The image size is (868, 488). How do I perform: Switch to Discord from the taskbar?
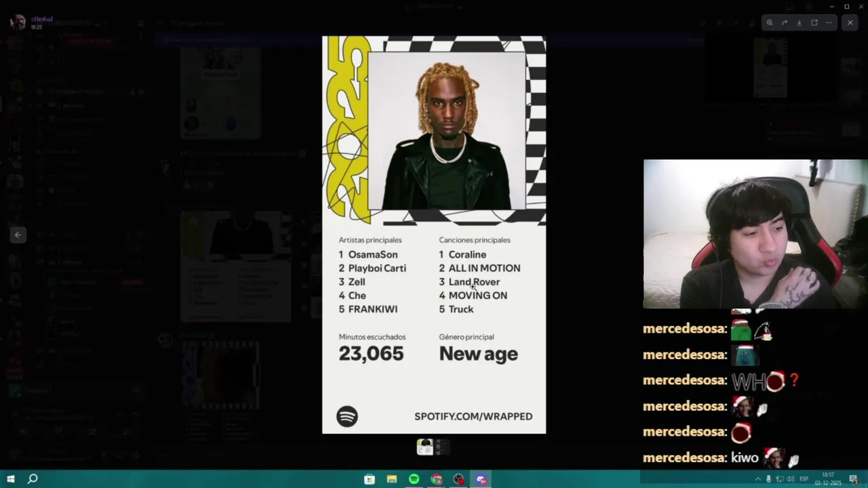pyautogui.click(x=481, y=479)
